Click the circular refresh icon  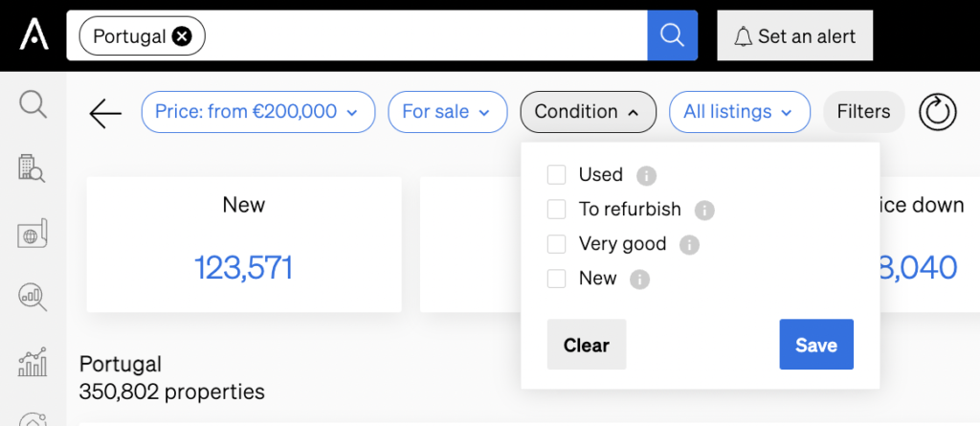(x=938, y=112)
